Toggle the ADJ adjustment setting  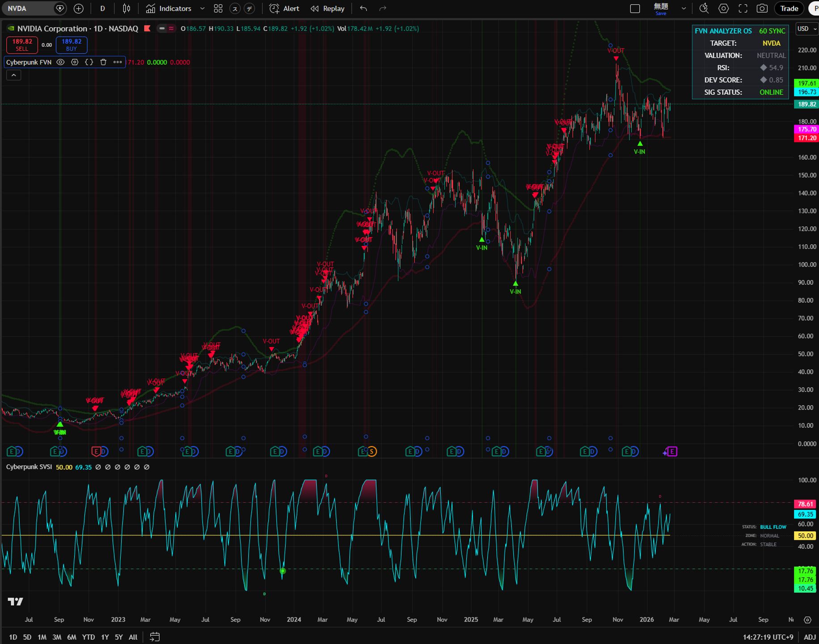click(x=810, y=637)
